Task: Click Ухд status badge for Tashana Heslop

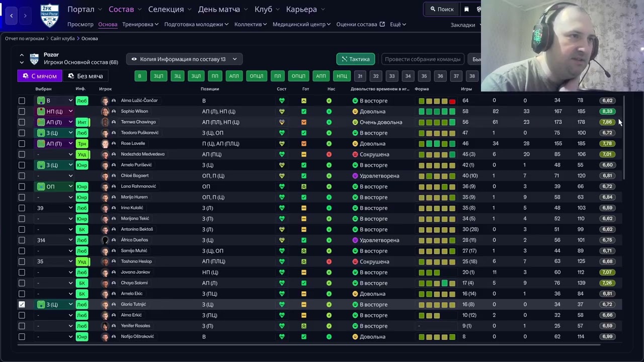Action: tap(82, 261)
